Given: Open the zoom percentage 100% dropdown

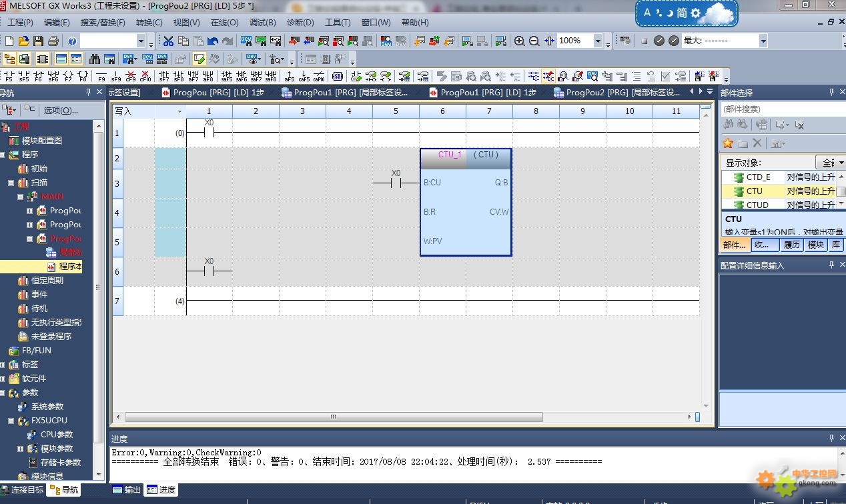Looking at the screenshot, I should pyautogui.click(x=597, y=41).
